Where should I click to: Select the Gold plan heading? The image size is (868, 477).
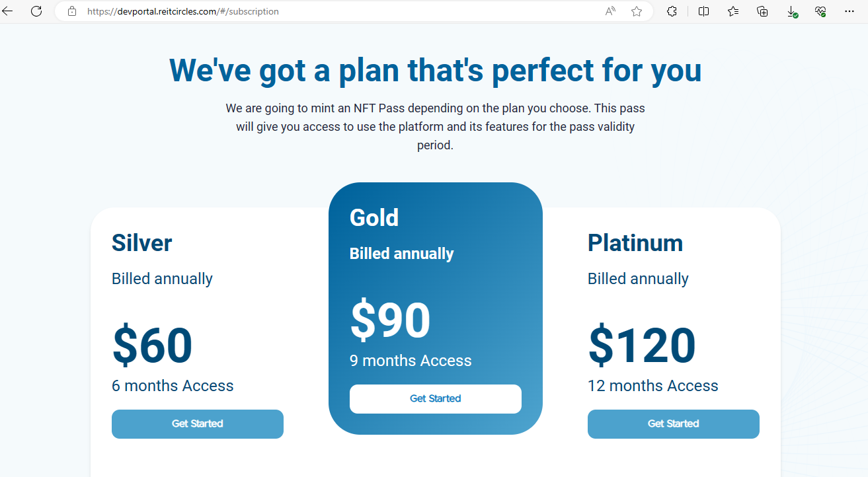374,218
